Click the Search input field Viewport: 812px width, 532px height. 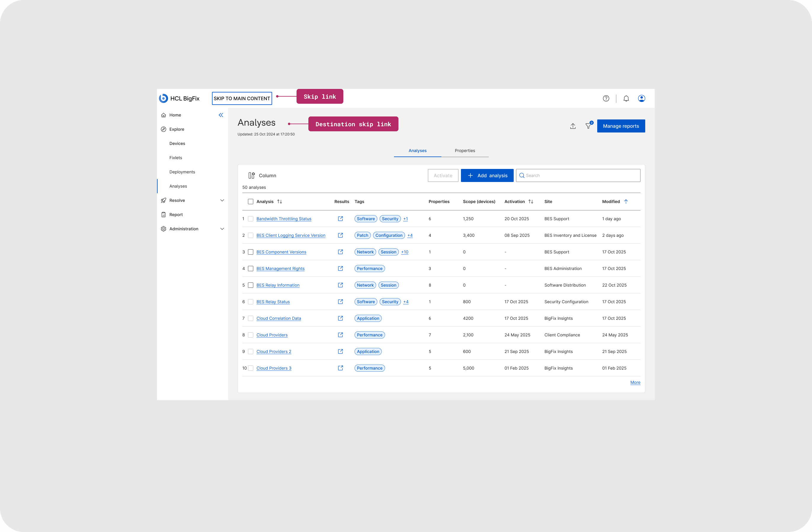(x=578, y=175)
